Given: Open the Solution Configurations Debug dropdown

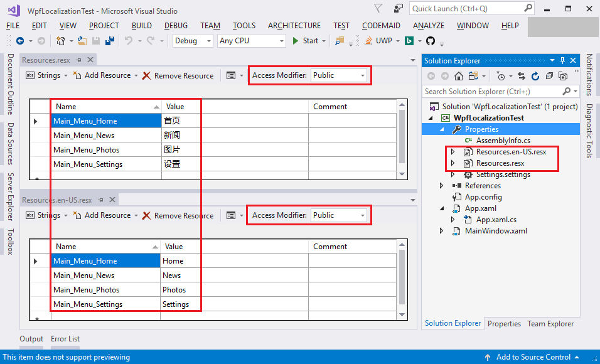Looking at the screenshot, I should [193, 41].
